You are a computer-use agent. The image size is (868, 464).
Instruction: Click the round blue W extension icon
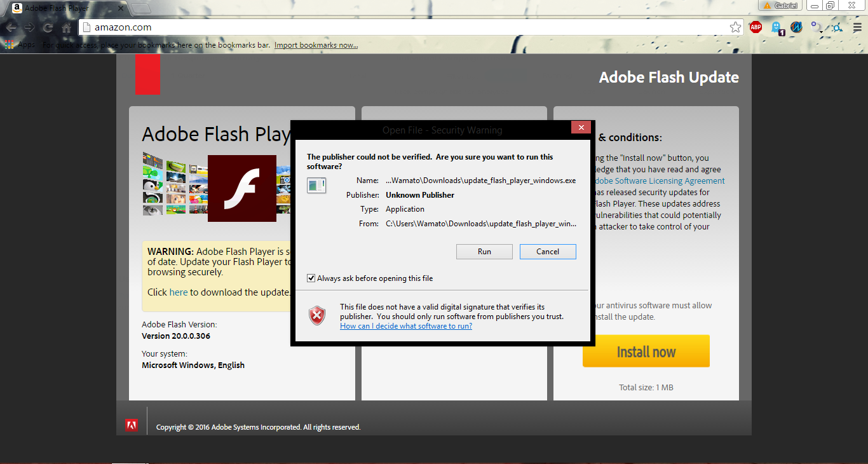point(797,27)
